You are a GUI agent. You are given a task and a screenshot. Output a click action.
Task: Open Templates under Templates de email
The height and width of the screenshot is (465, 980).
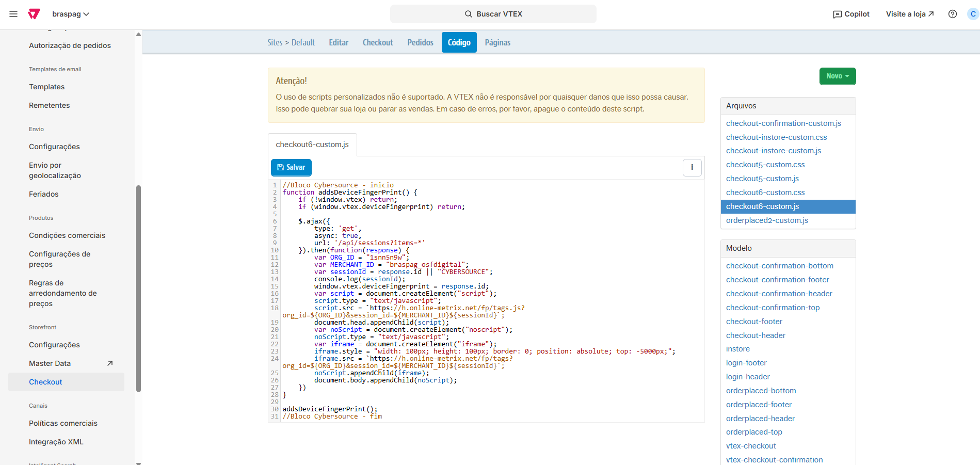pos(46,87)
